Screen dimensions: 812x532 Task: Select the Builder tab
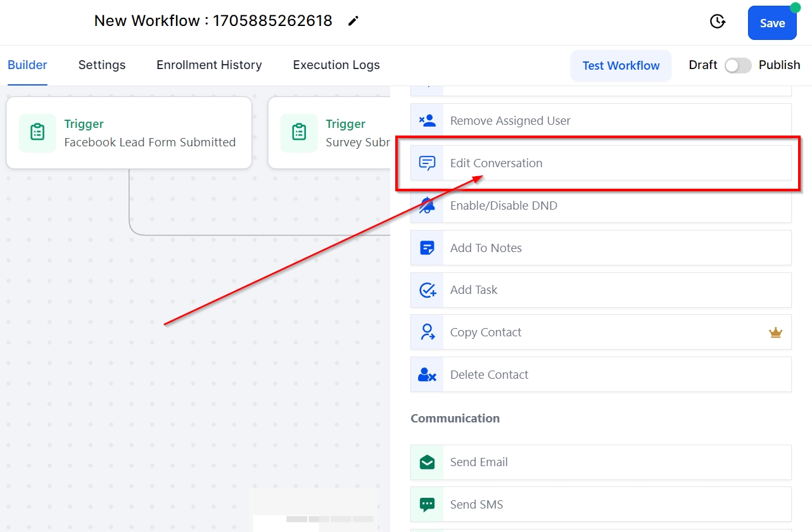coord(27,65)
